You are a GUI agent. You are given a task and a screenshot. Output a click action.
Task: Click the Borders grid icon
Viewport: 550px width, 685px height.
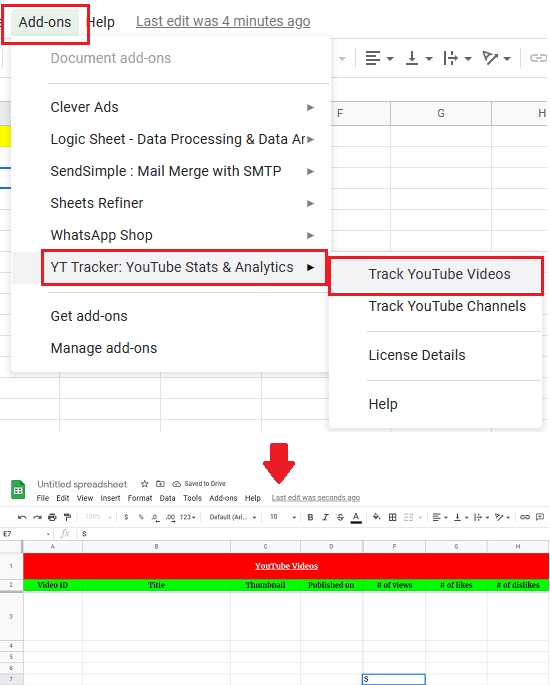pyautogui.click(x=392, y=517)
